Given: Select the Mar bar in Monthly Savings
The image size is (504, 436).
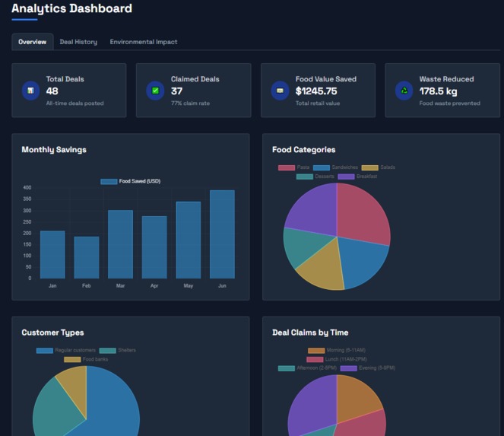Looking at the screenshot, I should click(x=121, y=244).
